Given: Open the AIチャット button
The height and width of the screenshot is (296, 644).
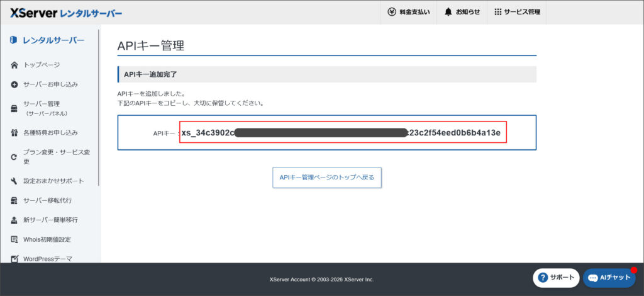Looking at the screenshot, I should pos(609,278).
